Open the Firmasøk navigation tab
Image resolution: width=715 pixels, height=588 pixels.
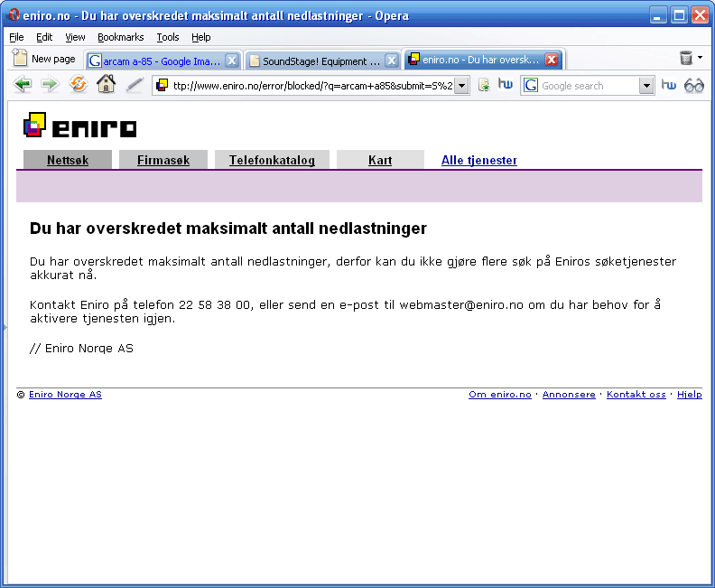163,160
